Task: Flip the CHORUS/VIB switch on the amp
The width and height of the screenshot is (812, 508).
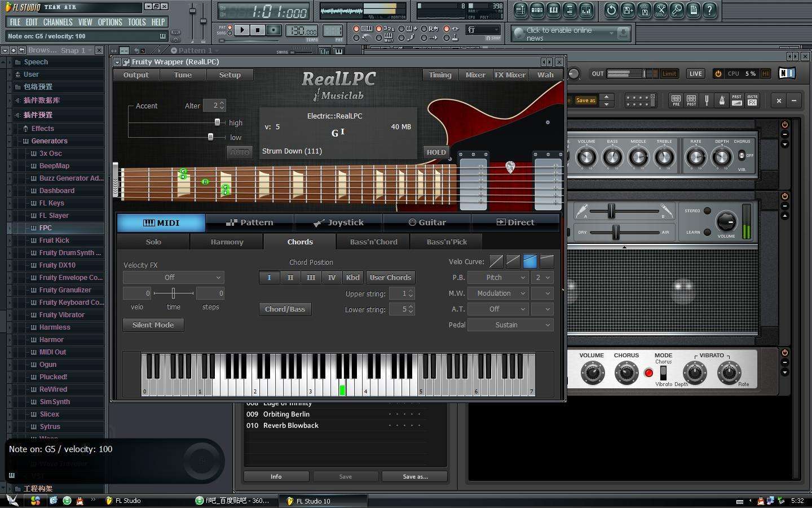Action: pyautogui.click(x=742, y=155)
